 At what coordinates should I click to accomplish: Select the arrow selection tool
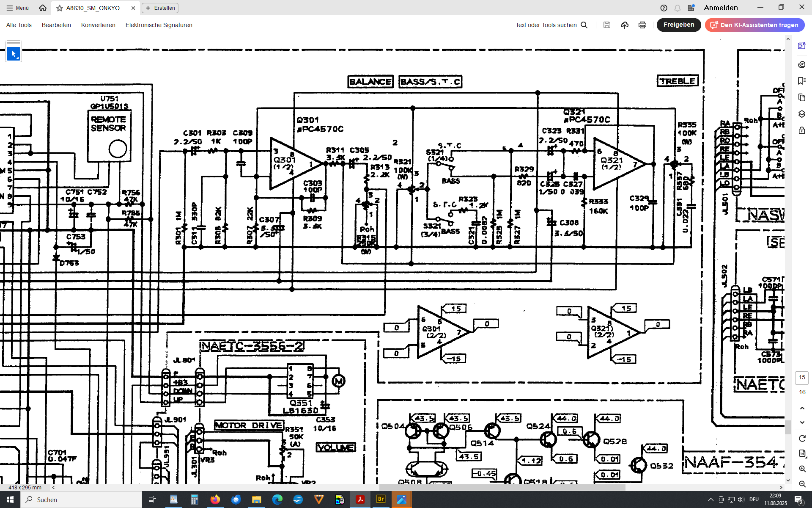click(14, 54)
